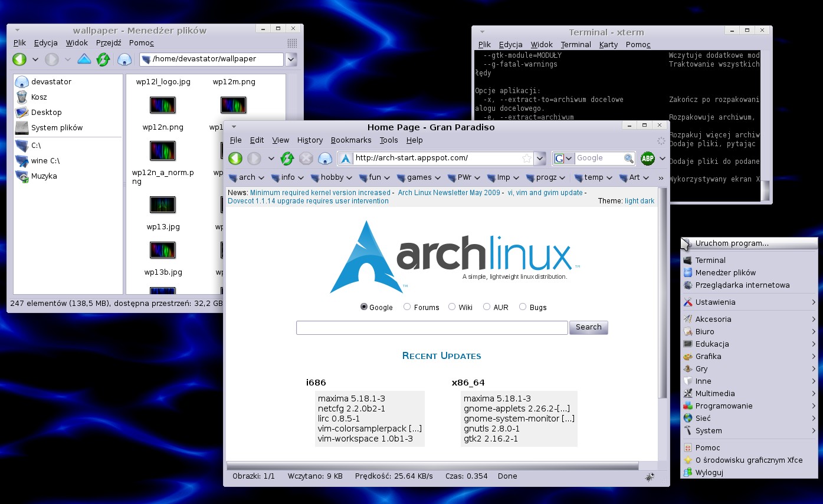Open search engine selector dropdown
The height and width of the screenshot is (504, 823).
(563, 158)
